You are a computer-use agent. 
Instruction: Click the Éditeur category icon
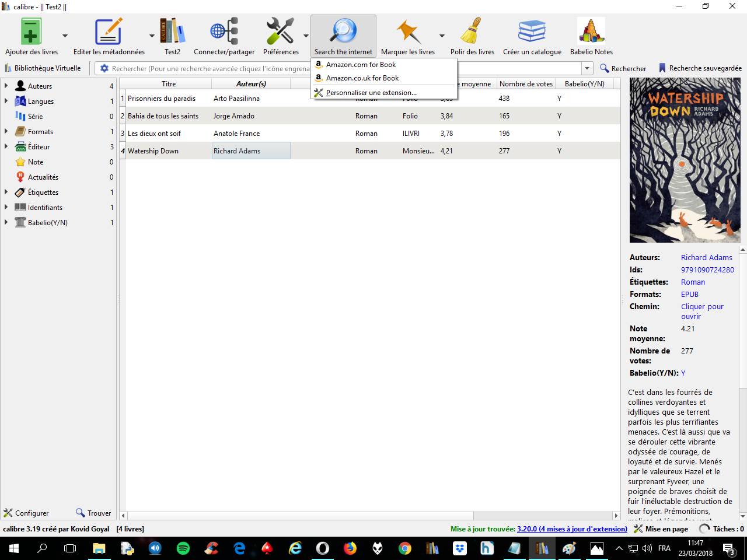[20, 146]
